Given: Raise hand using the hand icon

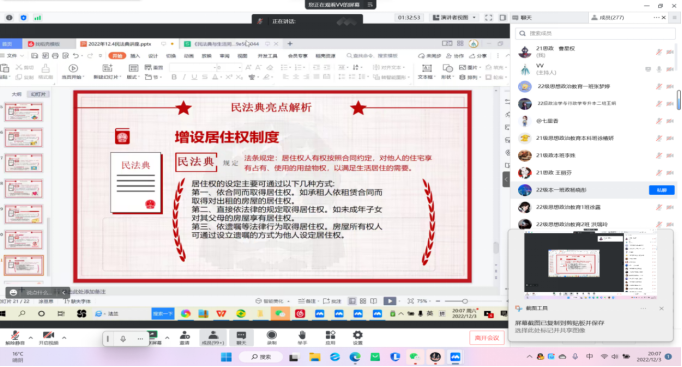Looking at the screenshot, I should pos(302,337).
